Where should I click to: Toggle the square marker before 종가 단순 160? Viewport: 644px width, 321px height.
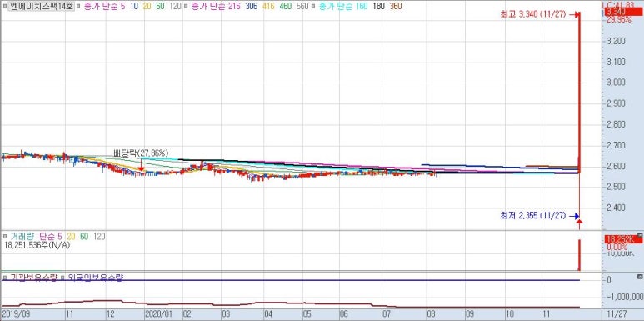(313, 7)
